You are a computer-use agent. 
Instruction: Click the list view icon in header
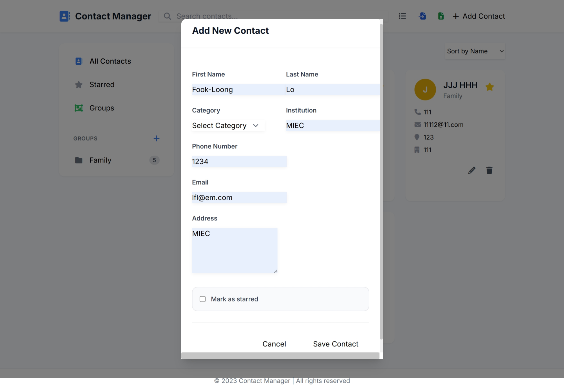(402, 16)
